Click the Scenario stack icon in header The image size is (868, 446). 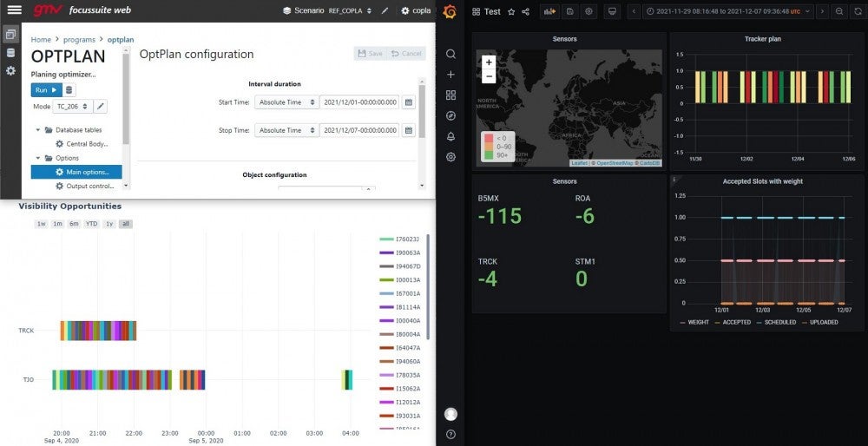click(x=286, y=10)
